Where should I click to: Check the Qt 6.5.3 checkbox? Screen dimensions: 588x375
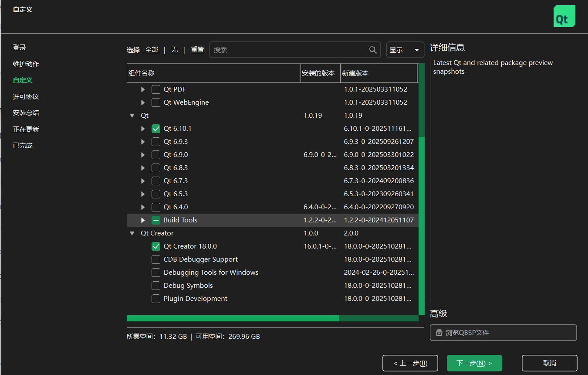pos(156,194)
